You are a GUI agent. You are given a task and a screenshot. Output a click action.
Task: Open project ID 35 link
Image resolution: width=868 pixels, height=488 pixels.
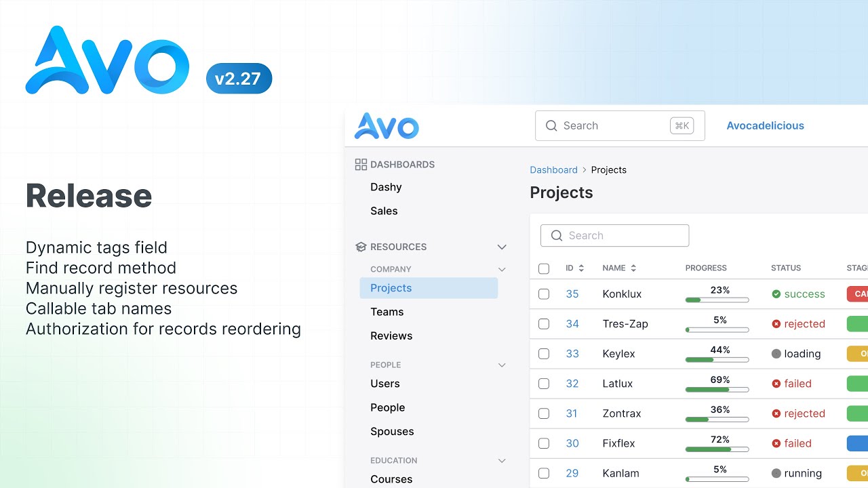[572, 294]
